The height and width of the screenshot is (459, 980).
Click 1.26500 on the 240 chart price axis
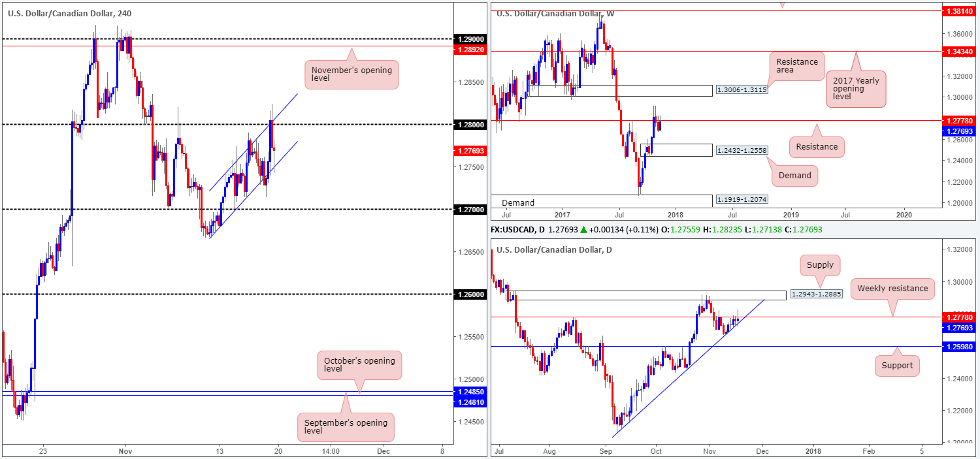pos(470,252)
